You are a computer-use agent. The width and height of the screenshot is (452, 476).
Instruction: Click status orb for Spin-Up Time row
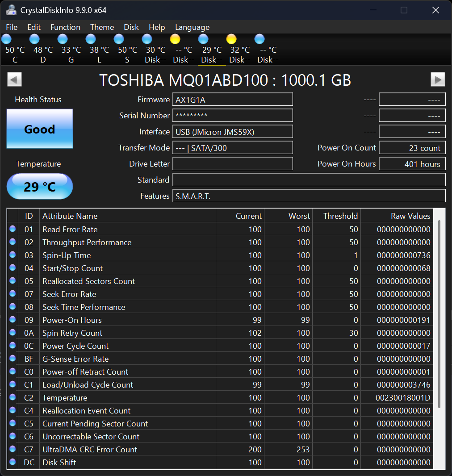[x=13, y=255]
